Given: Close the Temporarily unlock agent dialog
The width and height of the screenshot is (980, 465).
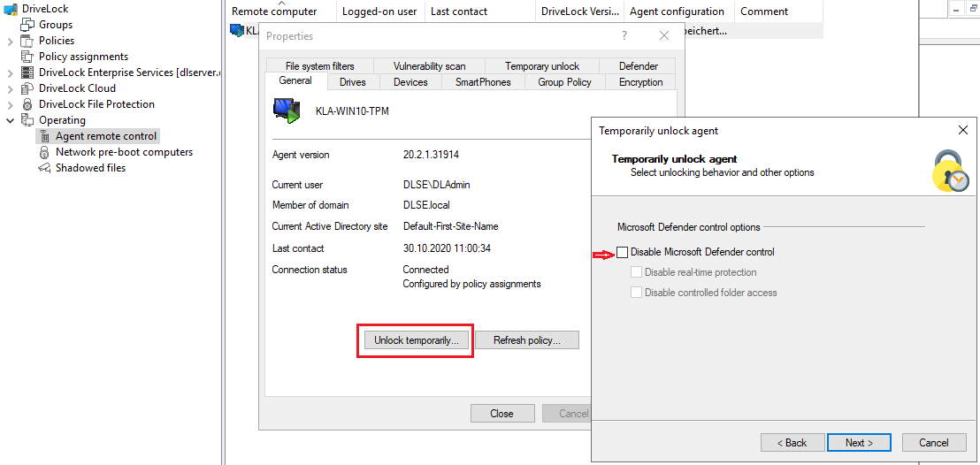Looking at the screenshot, I should coord(962,130).
